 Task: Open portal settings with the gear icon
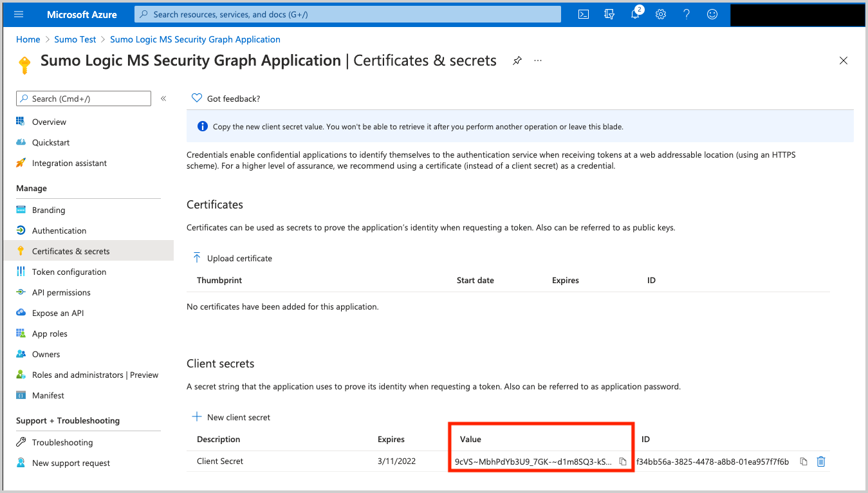660,14
